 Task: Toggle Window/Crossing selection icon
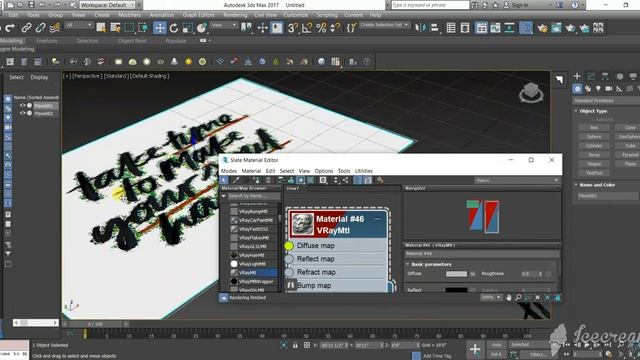(143, 28)
